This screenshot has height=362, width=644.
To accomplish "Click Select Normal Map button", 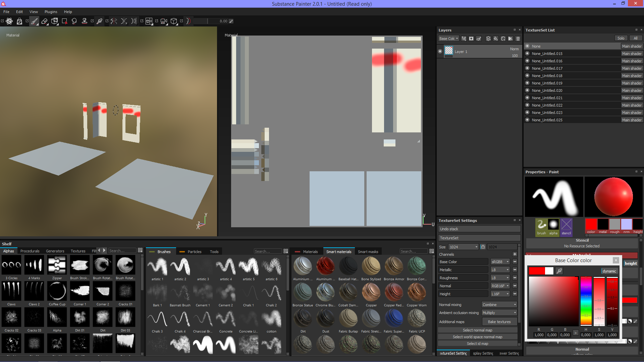I will 478,330.
